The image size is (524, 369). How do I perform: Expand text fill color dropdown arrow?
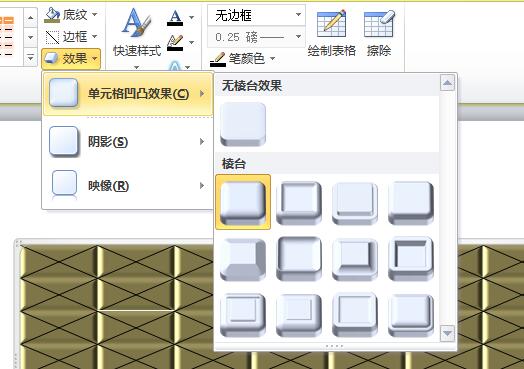click(191, 17)
